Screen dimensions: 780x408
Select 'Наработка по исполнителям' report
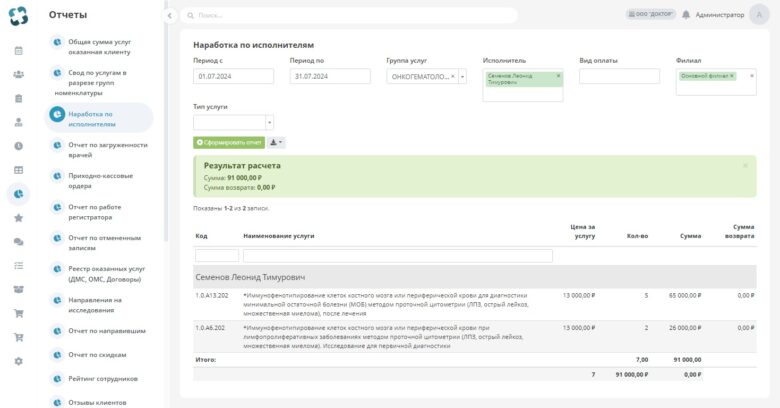pyautogui.click(x=99, y=118)
